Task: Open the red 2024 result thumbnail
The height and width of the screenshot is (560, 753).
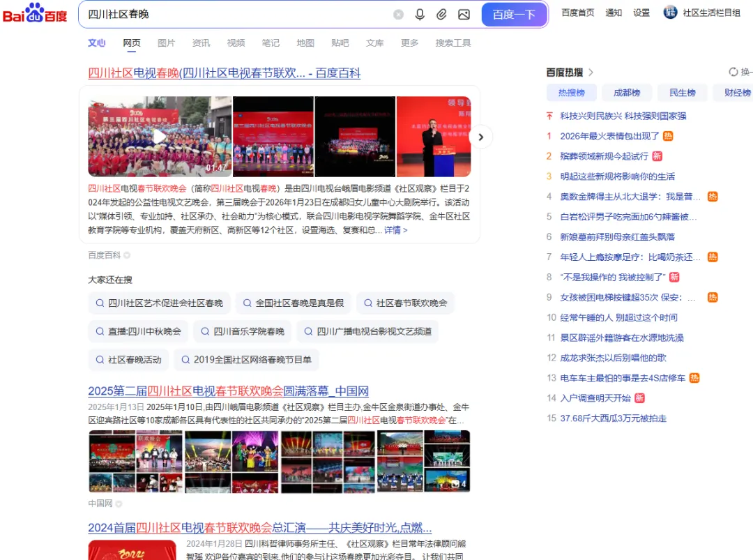Action: (x=132, y=550)
